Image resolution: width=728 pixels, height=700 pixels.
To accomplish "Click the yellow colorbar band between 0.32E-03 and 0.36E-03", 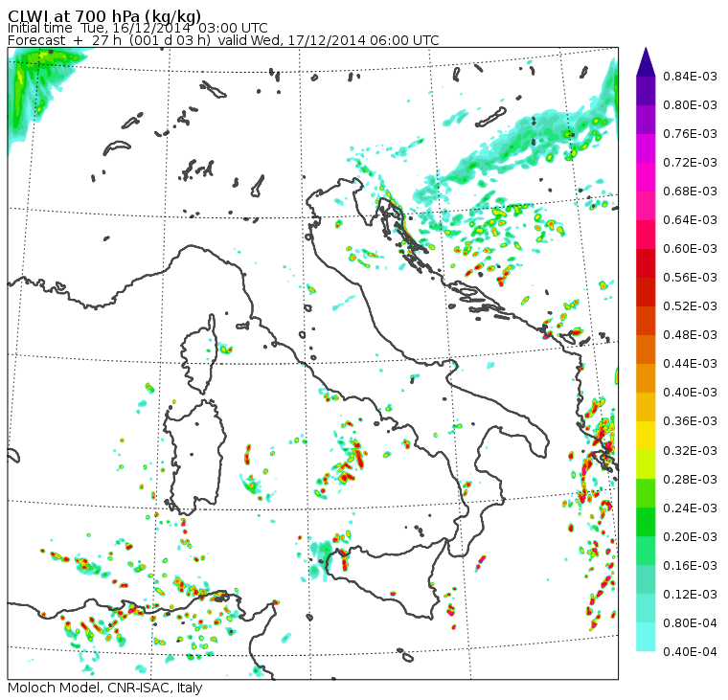I will click(646, 437).
